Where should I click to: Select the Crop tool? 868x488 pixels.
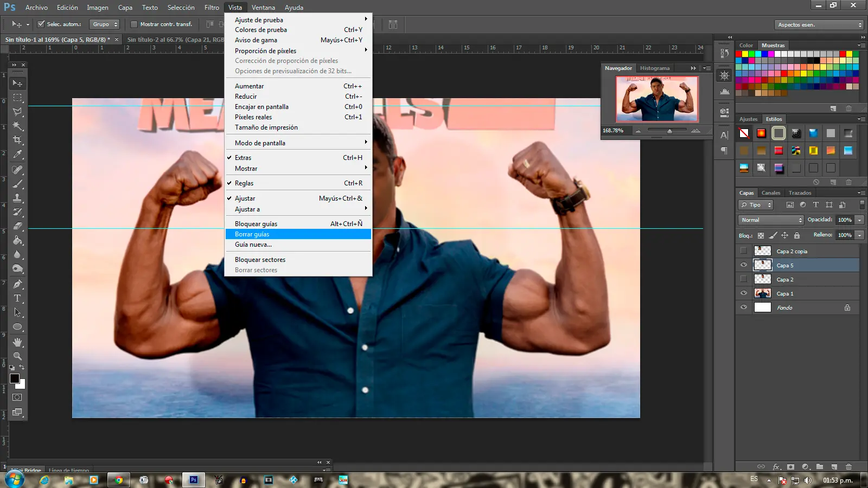[x=17, y=140]
